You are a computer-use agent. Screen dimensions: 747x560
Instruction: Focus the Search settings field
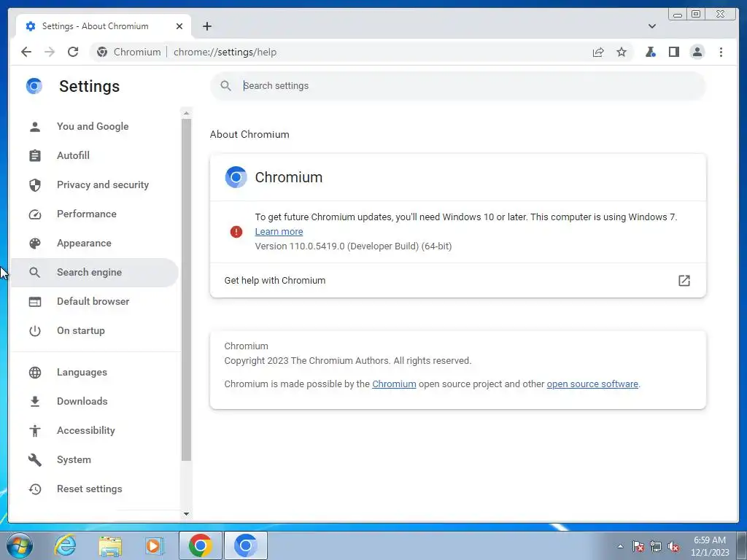click(x=457, y=86)
